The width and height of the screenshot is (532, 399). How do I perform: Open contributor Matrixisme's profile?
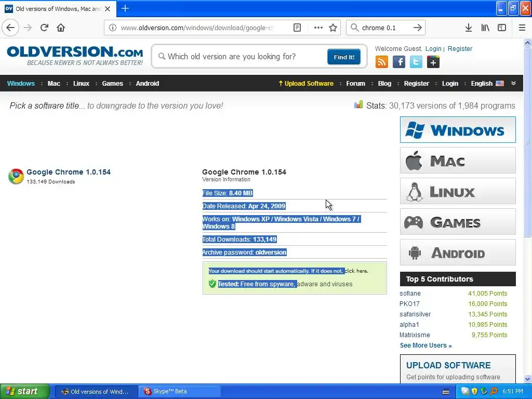point(415,335)
